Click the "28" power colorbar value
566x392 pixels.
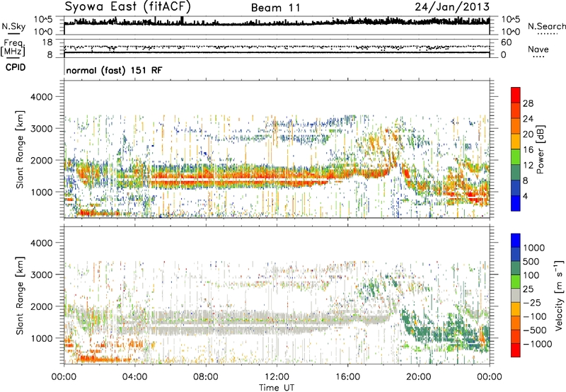pyautogui.click(x=528, y=103)
